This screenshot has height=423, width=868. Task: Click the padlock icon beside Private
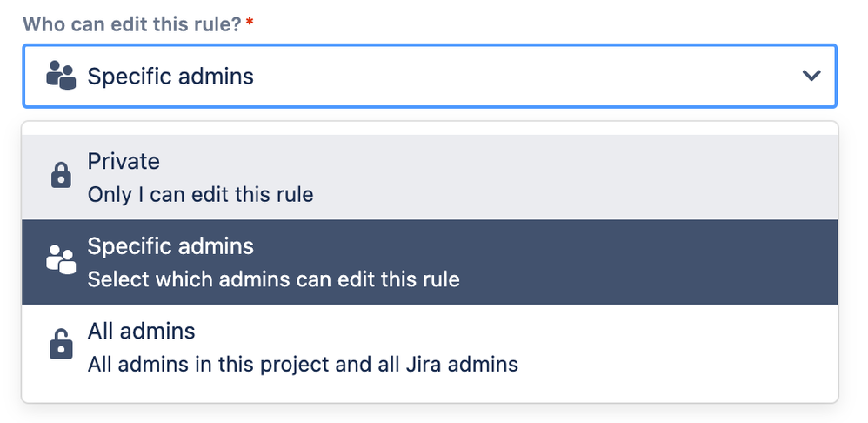[61, 176]
